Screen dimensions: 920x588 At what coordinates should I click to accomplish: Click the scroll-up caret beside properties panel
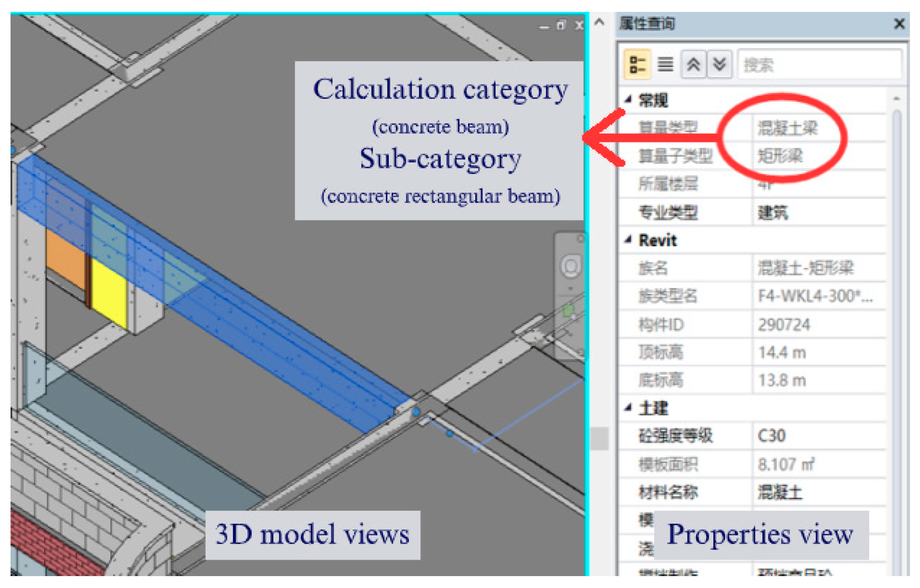pyautogui.click(x=599, y=22)
